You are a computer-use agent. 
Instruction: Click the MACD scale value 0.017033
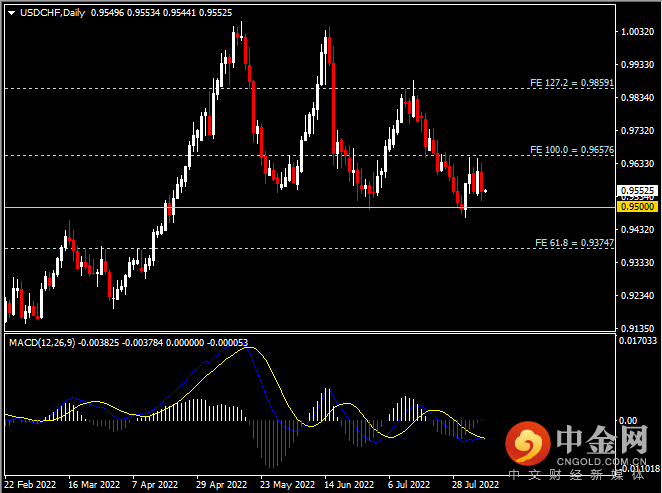[638, 340]
